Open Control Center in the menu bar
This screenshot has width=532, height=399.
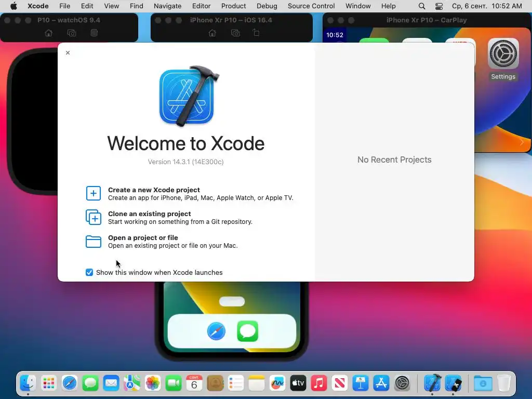tap(438, 6)
